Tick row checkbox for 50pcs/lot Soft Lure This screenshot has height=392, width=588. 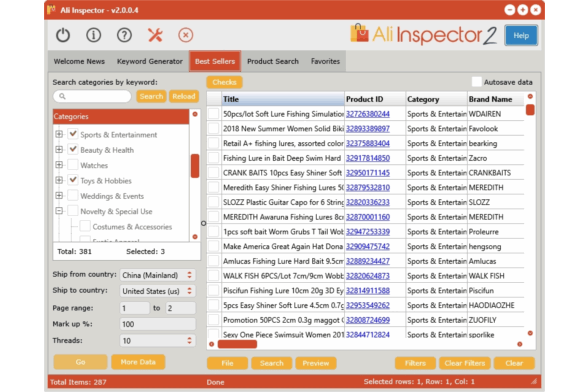pos(213,114)
